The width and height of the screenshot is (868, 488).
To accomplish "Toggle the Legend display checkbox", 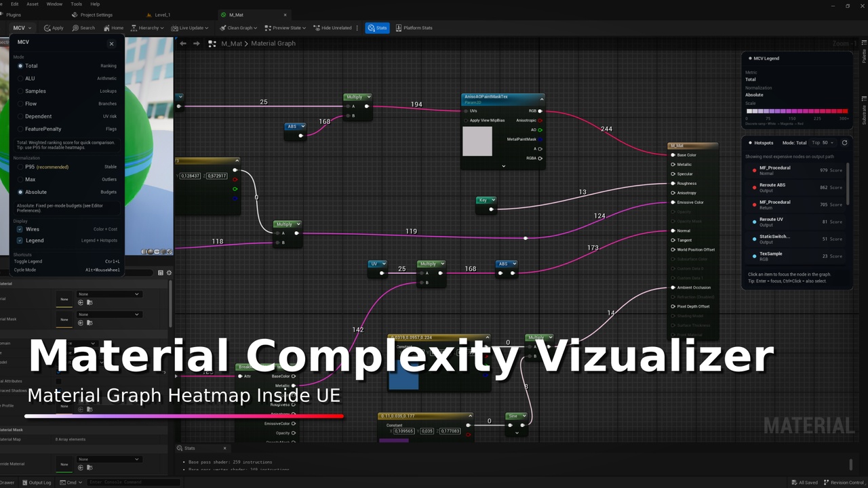I will tap(20, 240).
